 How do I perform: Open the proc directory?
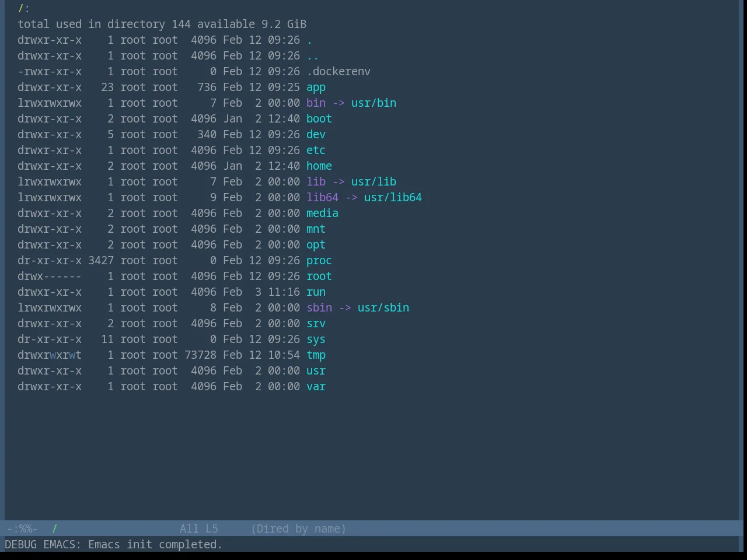(x=319, y=261)
